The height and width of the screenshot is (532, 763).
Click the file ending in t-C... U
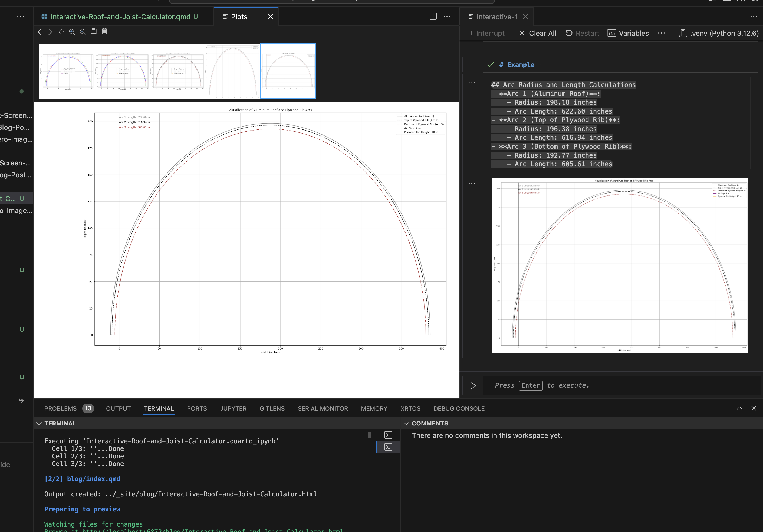tap(16, 199)
